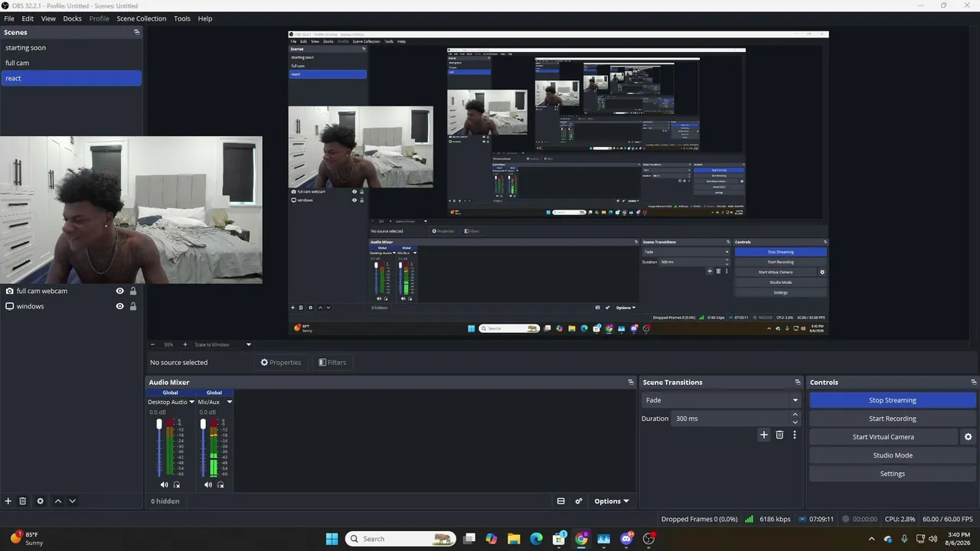Open Edit menu
Image resolution: width=980 pixels, height=551 pixels.
pyautogui.click(x=28, y=18)
